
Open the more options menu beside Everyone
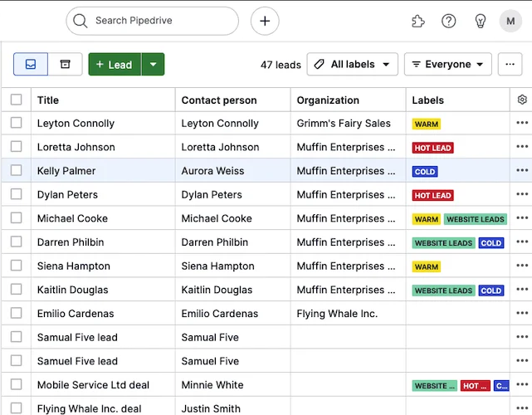click(510, 64)
